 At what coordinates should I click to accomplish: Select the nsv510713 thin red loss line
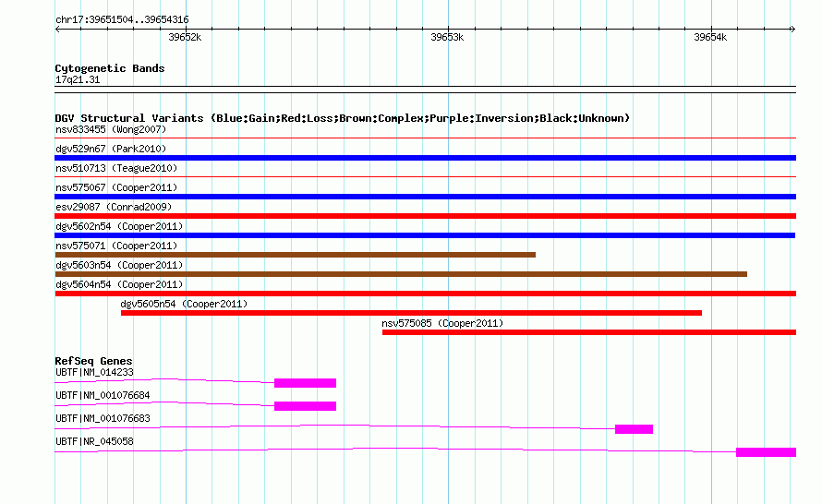click(x=425, y=177)
